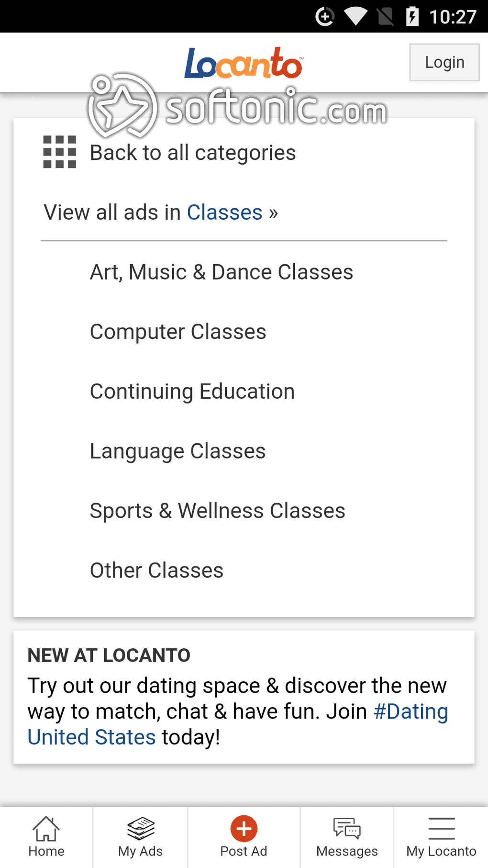Open the My Locanto hamburger menu icon

[x=442, y=829]
